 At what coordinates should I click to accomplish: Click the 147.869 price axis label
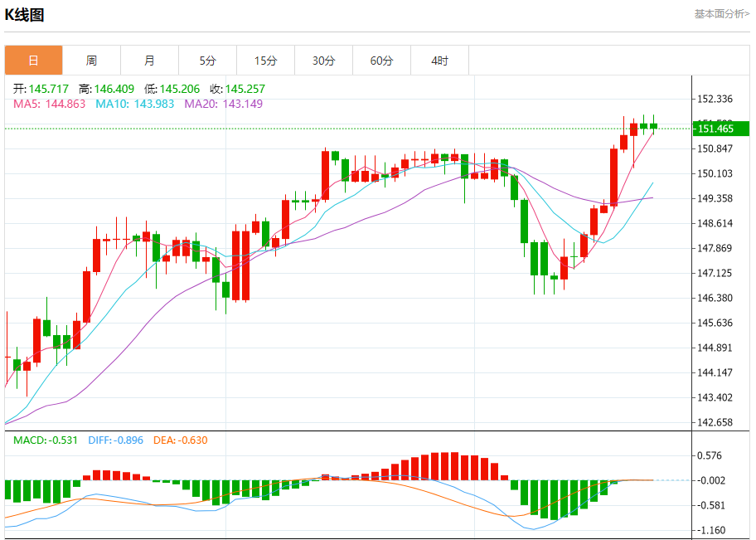pos(715,248)
